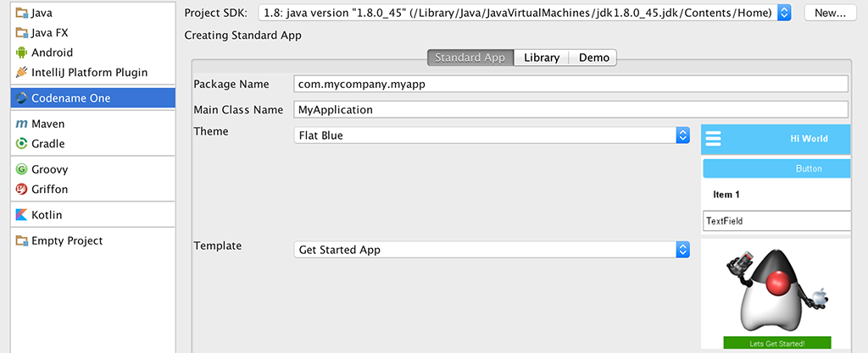Choose the Groovy icon in the list
Viewport: 868px width, 353px height.
coord(22,169)
